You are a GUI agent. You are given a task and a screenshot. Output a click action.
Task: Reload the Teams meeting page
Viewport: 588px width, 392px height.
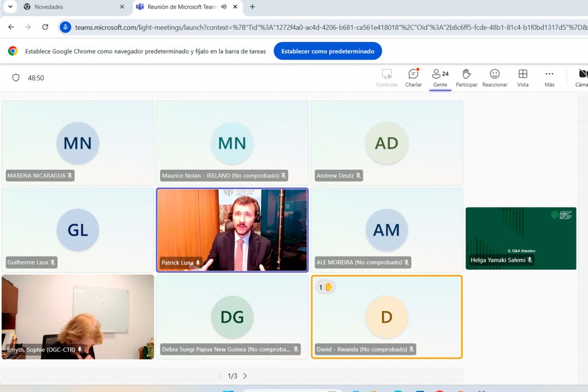pyautogui.click(x=45, y=27)
